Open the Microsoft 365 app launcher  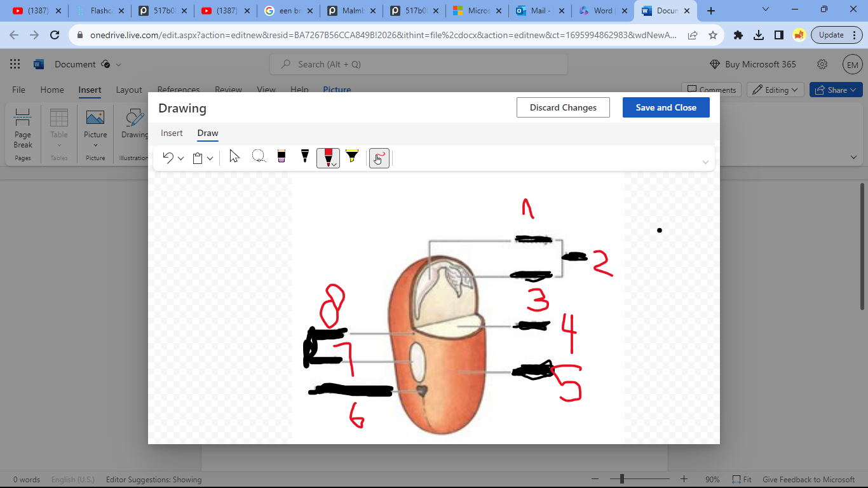(15, 64)
